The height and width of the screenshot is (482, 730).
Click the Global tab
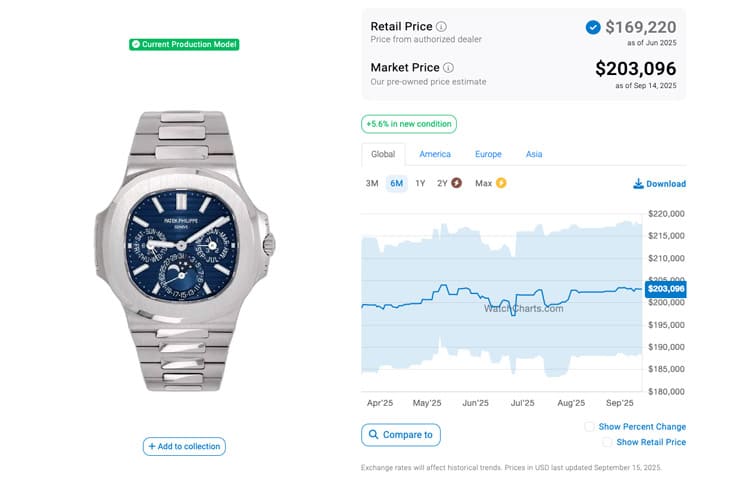383,154
